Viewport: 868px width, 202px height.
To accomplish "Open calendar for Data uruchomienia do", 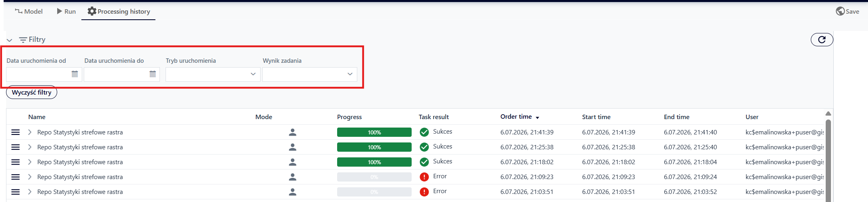I will (x=153, y=74).
